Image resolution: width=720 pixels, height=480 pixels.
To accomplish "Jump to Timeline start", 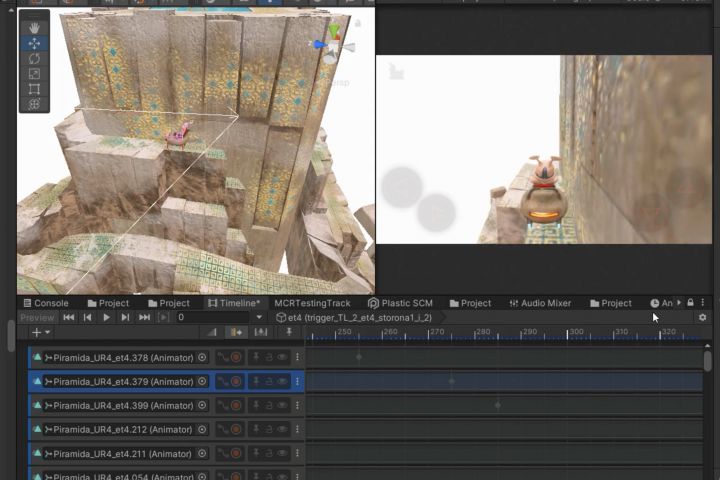I will (69, 317).
